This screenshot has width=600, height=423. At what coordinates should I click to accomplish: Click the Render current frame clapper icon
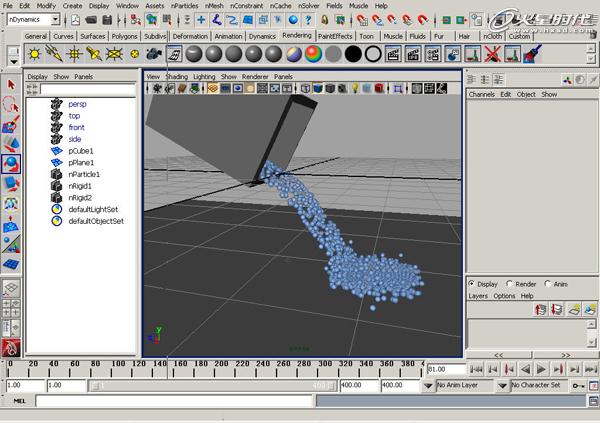[x=393, y=54]
